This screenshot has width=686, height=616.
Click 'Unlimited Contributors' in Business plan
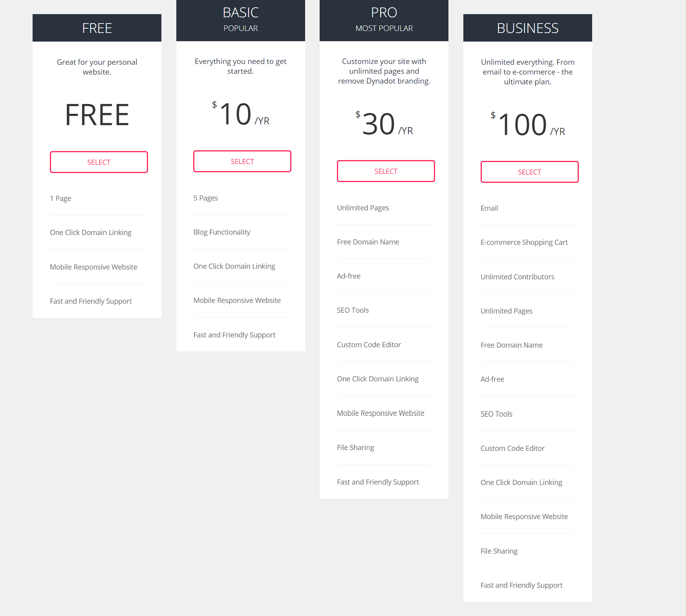pyautogui.click(x=518, y=277)
